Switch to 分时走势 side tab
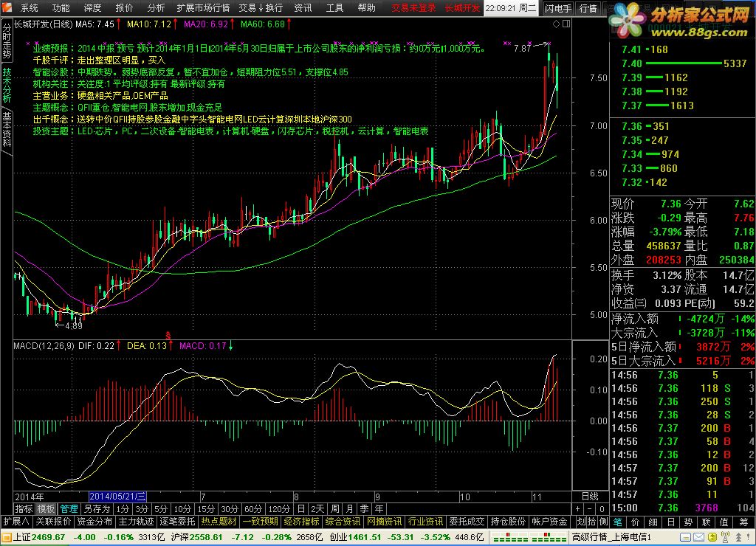Image resolution: width=756 pixels, height=546 pixels. (x=6, y=41)
